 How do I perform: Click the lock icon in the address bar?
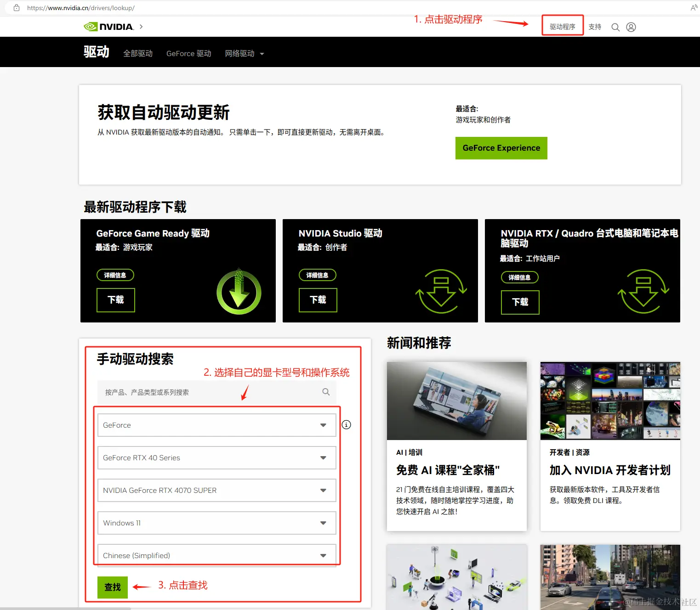16,7
